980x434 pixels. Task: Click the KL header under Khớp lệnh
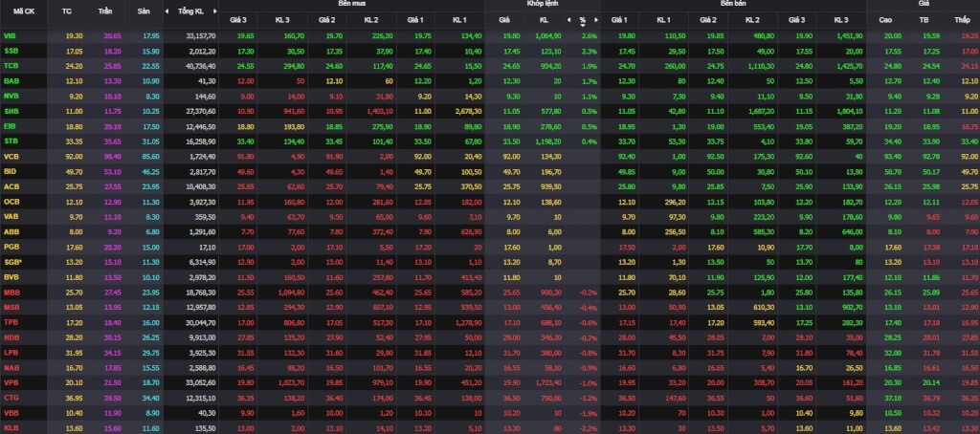544,20
